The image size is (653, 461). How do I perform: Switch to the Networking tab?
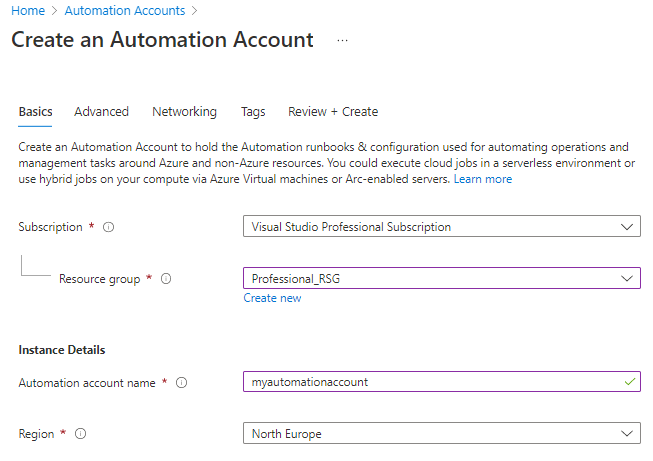pyautogui.click(x=184, y=112)
